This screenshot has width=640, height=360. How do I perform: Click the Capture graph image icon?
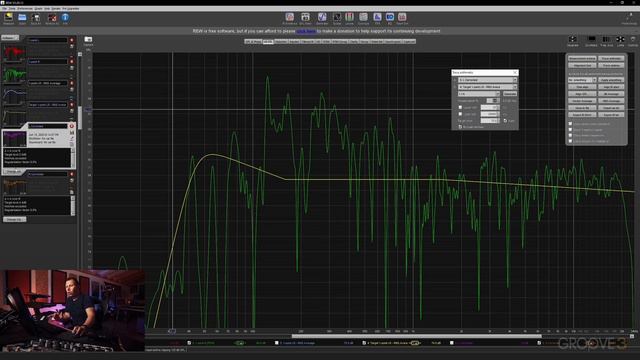[88, 40]
